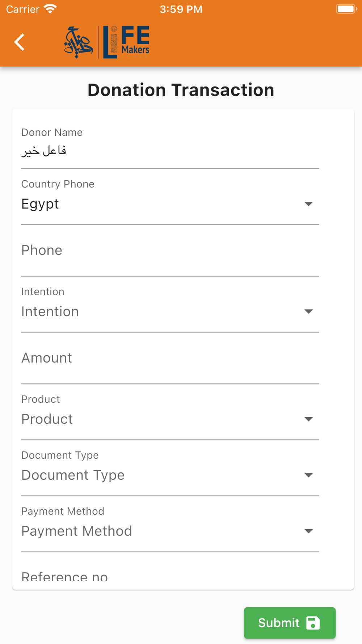The height and width of the screenshot is (644, 362).
Task: Click the save icon on Submit
Action: 313,623
